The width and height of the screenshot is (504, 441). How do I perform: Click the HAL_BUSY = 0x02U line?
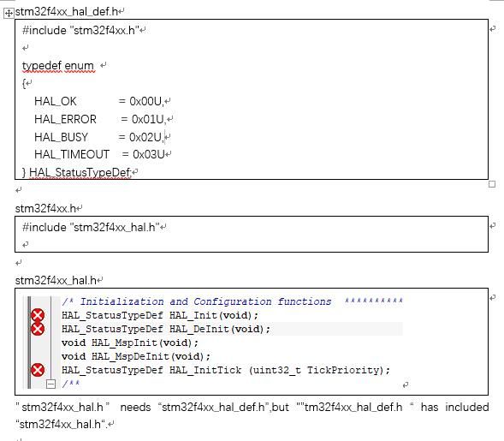pyautogui.click(x=98, y=137)
